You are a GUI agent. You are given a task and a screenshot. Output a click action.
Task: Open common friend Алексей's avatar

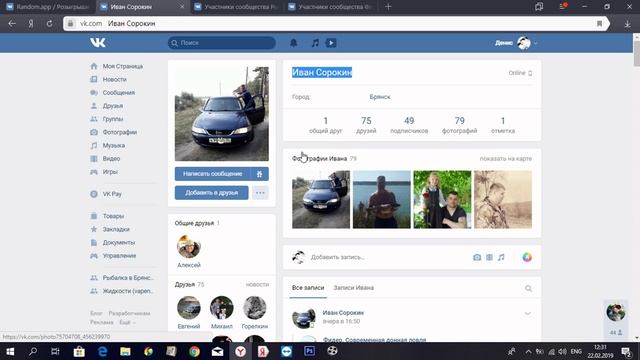pos(189,246)
